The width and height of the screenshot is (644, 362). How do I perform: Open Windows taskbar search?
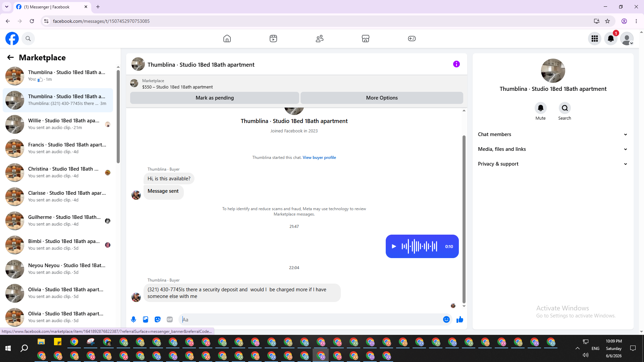24,349
